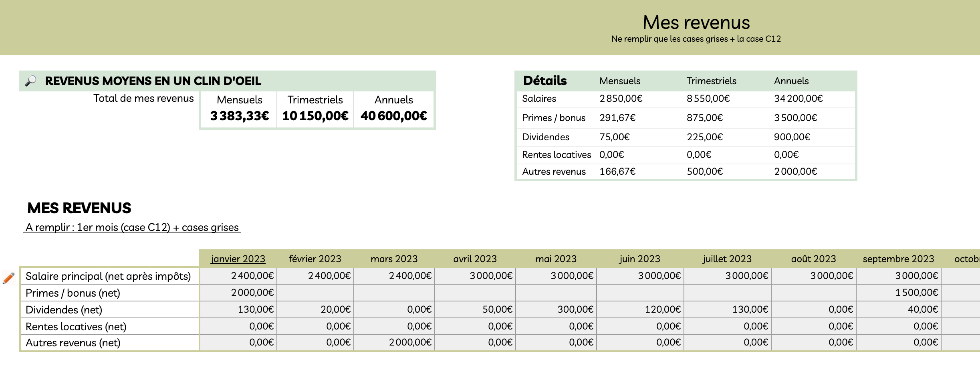Click the Rentes locatives row label in Détails
The height and width of the screenshot is (376, 980).
(x=557, y=155)
